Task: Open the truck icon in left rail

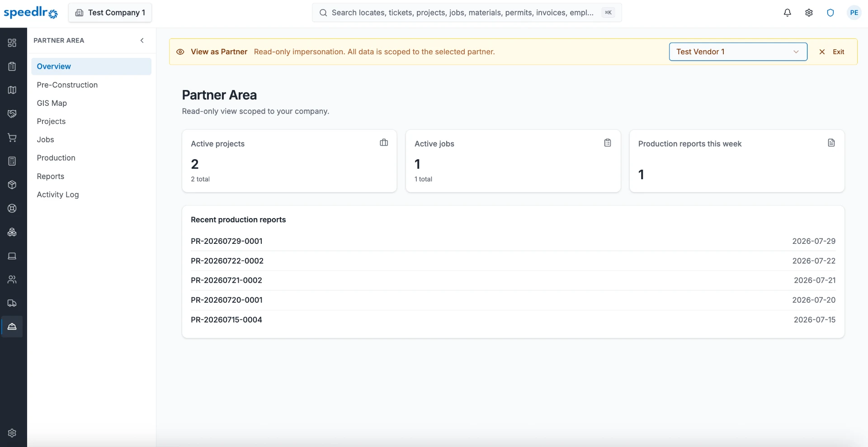Action: 12,303
